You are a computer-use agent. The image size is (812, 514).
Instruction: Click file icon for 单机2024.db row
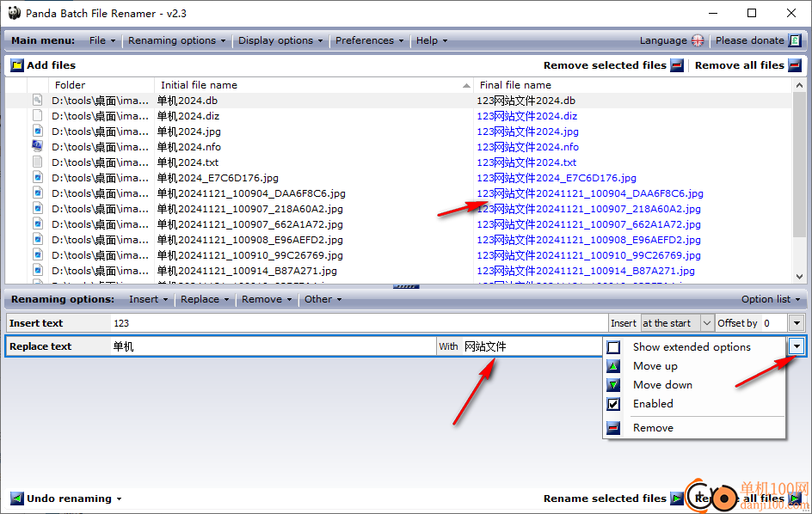coord(37,100)
